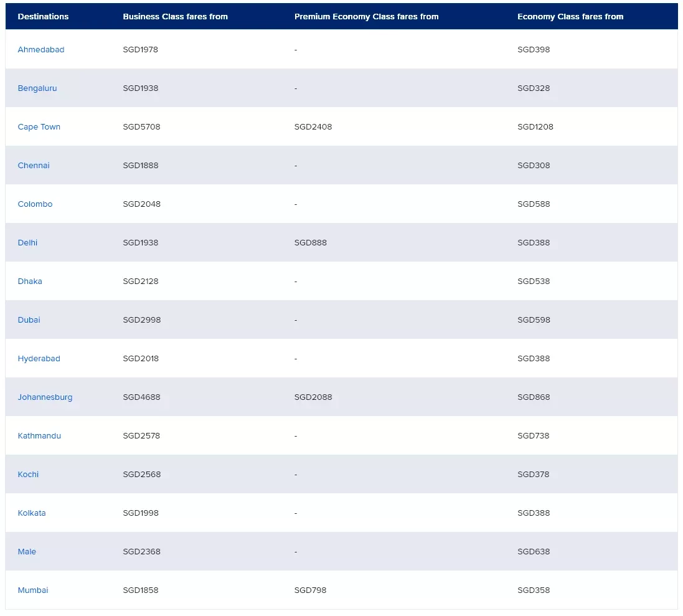Select Ahmedabad business fare SGD1978
The height and width of the screenshot is (616, 683).
[x=140, y=50]
